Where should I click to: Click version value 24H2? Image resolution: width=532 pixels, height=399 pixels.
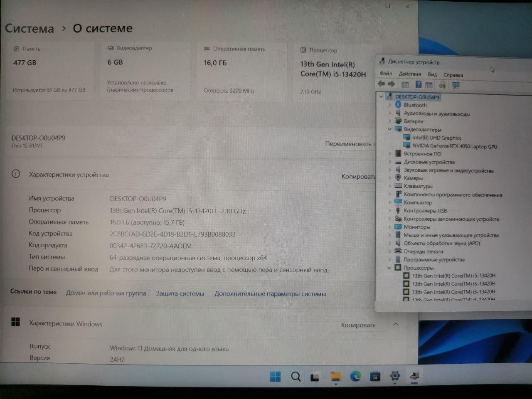[x=117, y=360]
